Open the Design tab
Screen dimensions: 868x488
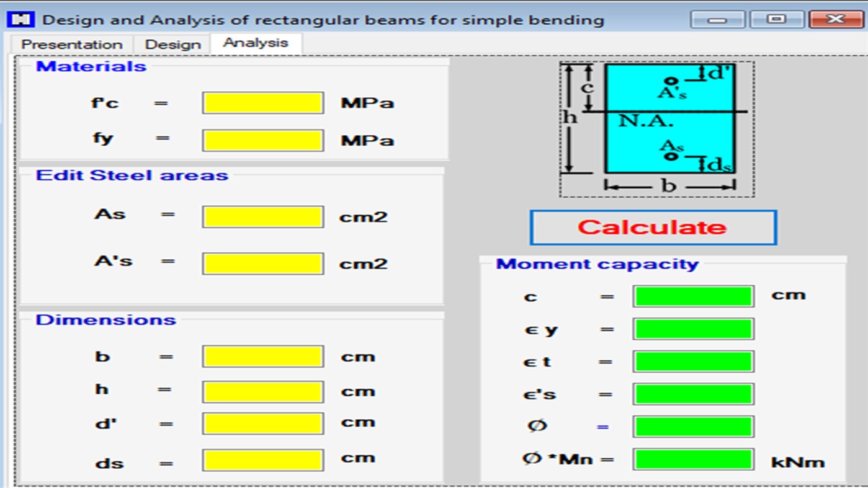point(172,44)
